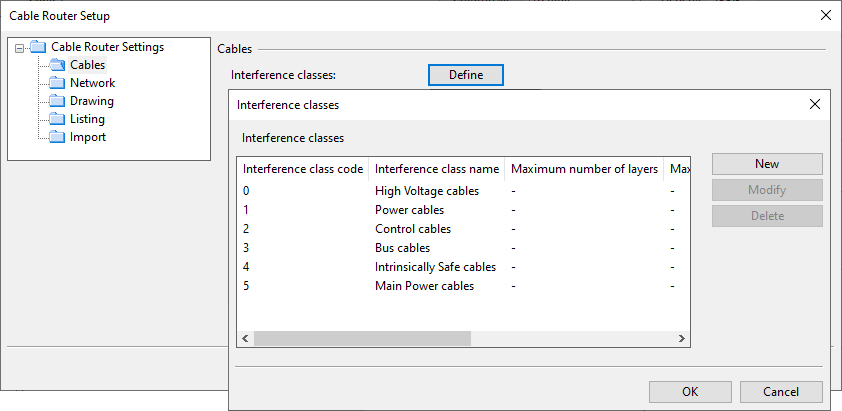Click the Cable Router Settings root folder icon

coord(38,47)
